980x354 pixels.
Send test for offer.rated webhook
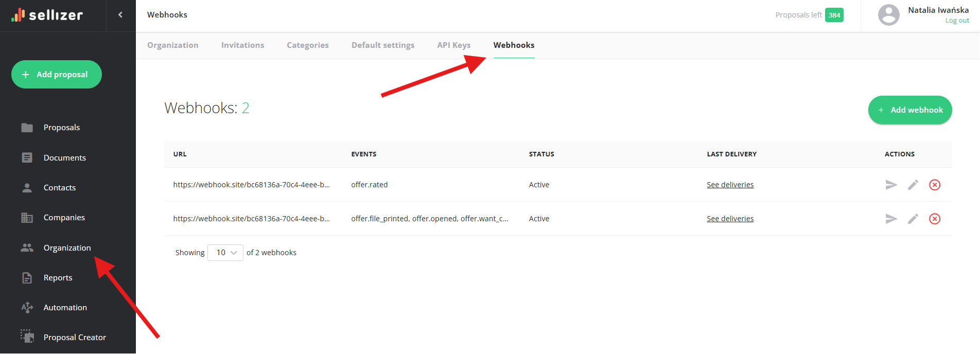[x=891, y=185]
